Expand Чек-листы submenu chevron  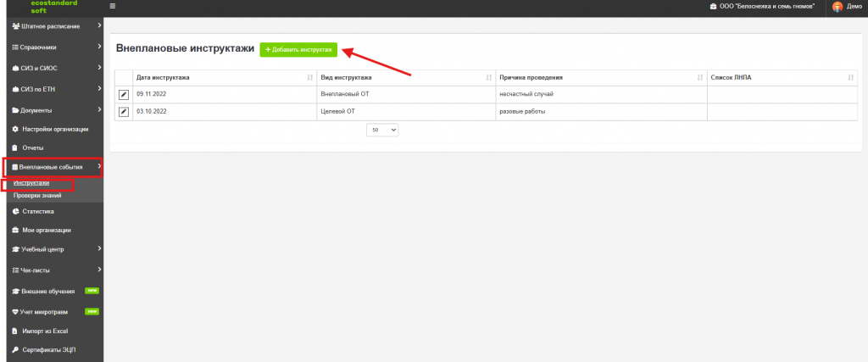coord(98,270)
